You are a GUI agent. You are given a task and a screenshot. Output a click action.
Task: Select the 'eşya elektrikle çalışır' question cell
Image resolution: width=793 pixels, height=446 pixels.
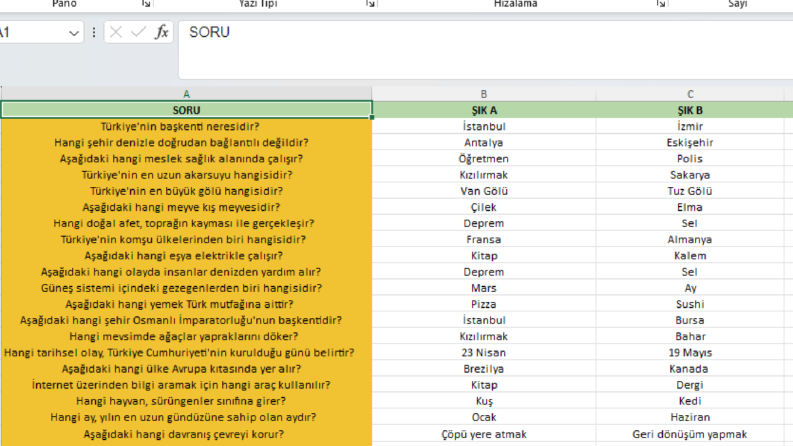pyautogui.click(x=187, y=255)
